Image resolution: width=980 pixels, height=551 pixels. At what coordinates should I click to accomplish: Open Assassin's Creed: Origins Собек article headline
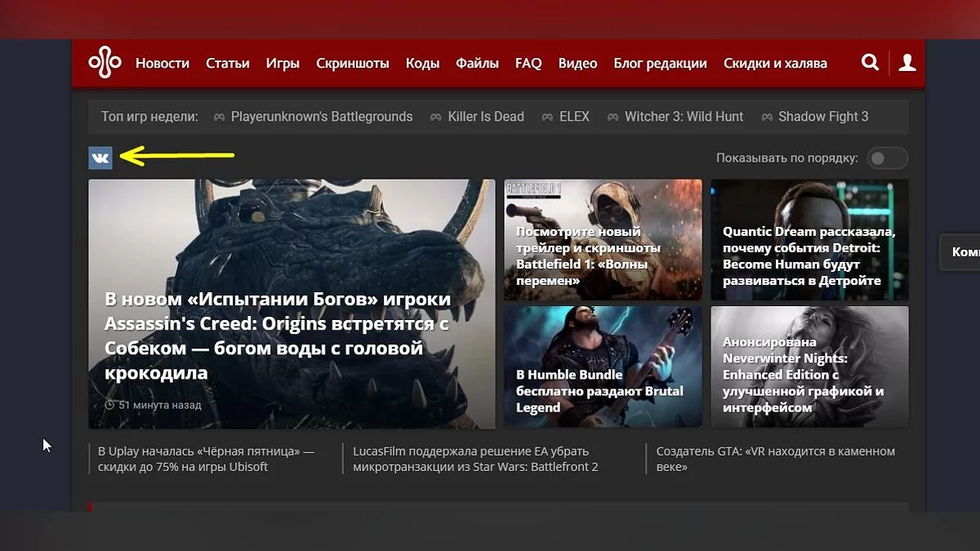[278, 335]
